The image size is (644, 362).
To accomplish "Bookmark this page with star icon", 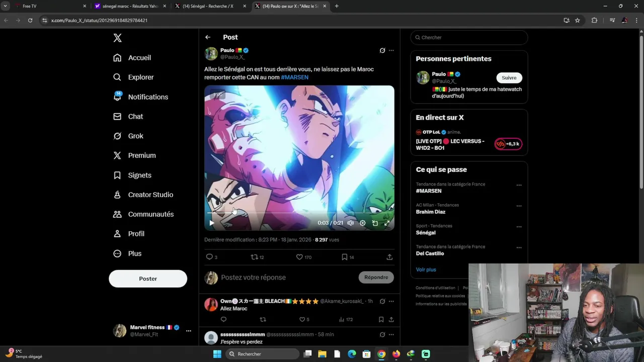I will (x=578, y=20).
